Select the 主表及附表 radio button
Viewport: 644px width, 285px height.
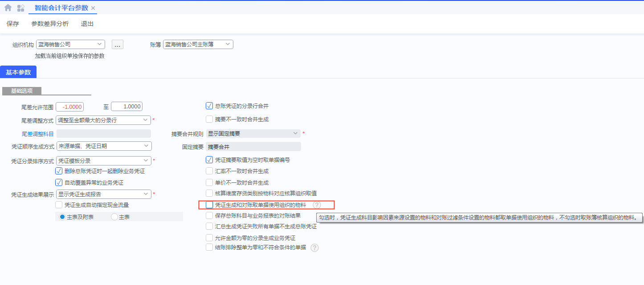pyautogui.click(x=62, y=217)
